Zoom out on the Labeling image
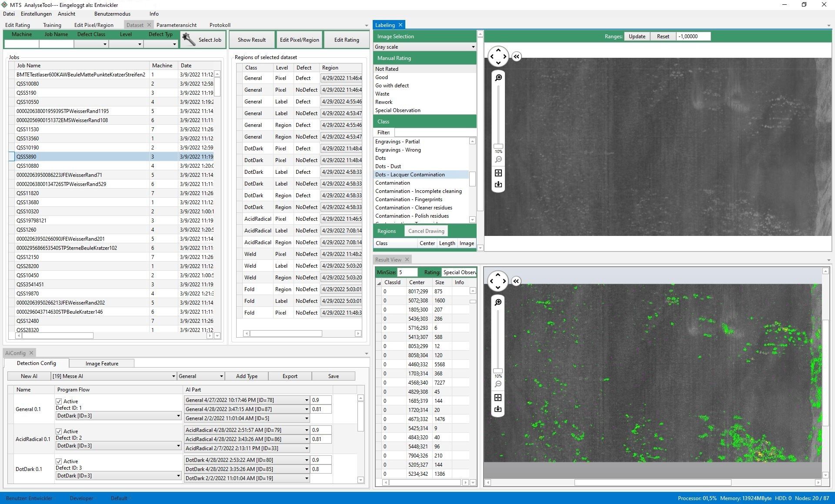This screenshot has height=504, width=835. click(498, 159)
